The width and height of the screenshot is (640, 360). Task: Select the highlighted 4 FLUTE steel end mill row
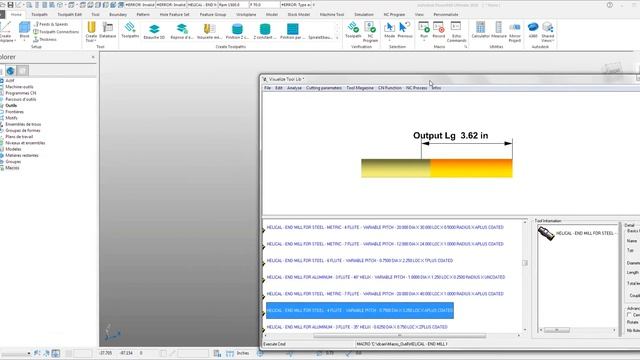[360, 310]
